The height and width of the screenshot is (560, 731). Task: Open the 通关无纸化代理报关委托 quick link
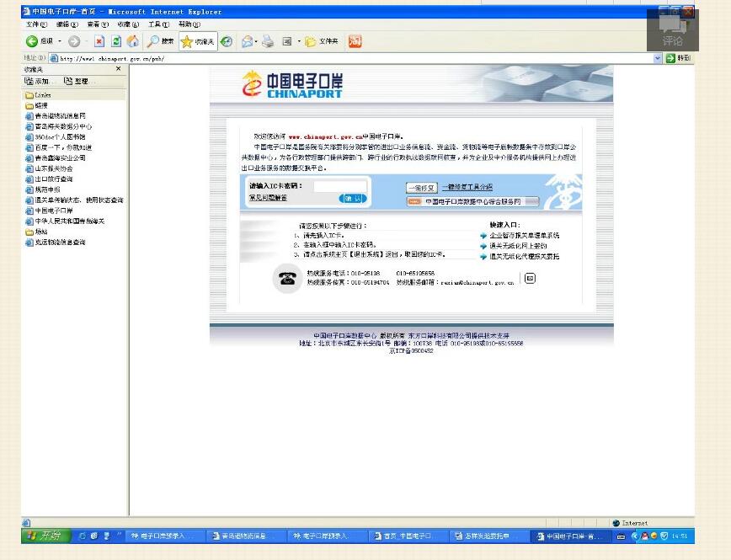[x=524, y=257]
